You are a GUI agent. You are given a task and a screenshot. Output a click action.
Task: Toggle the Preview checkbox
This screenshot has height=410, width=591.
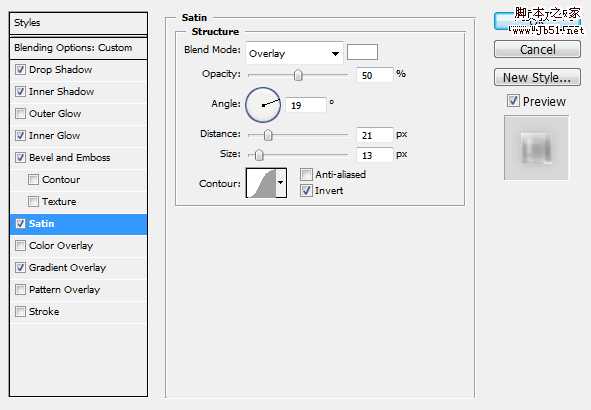(x=513, y=101)
